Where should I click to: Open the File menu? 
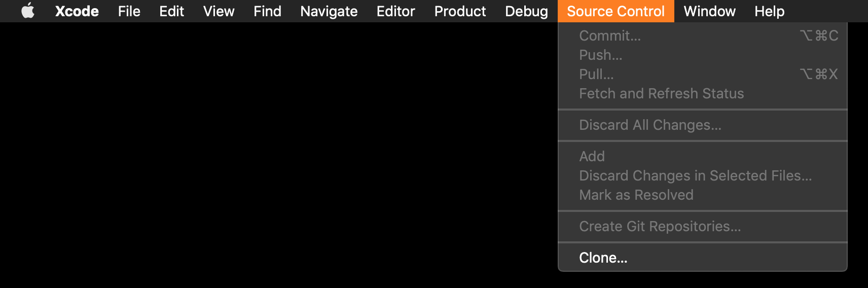pos(129,11)
